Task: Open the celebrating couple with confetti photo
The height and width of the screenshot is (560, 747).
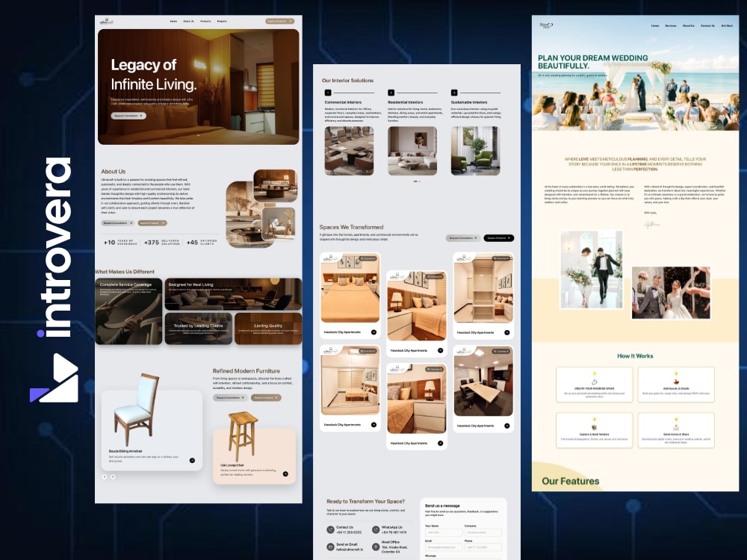Action: pos(671,293)
